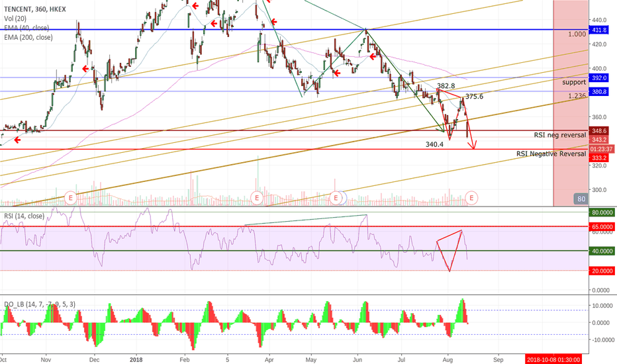Click the 420.0 price axis tick
The width and height of the screenshot is (617, 364).
[x=599, y=44]
